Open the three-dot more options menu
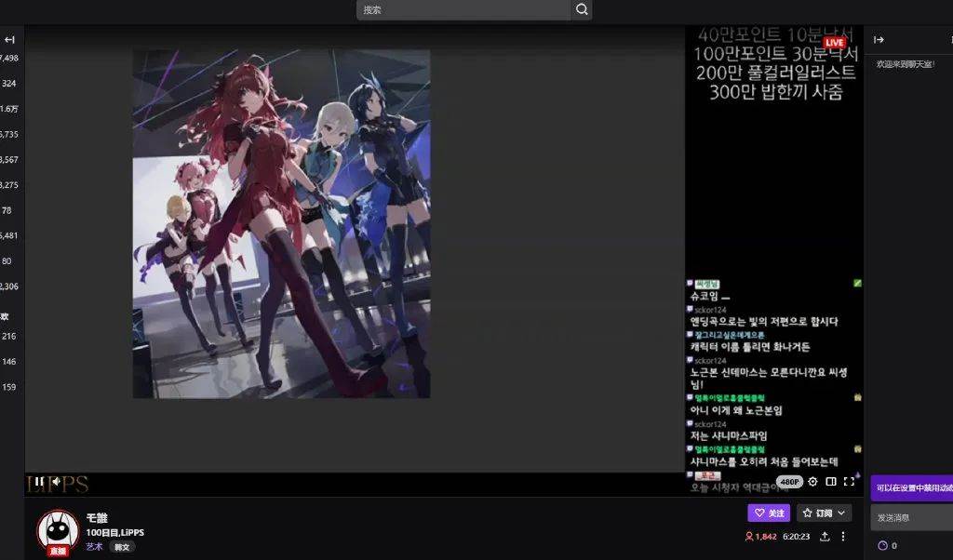953x560 pixels. pos(843,537)
